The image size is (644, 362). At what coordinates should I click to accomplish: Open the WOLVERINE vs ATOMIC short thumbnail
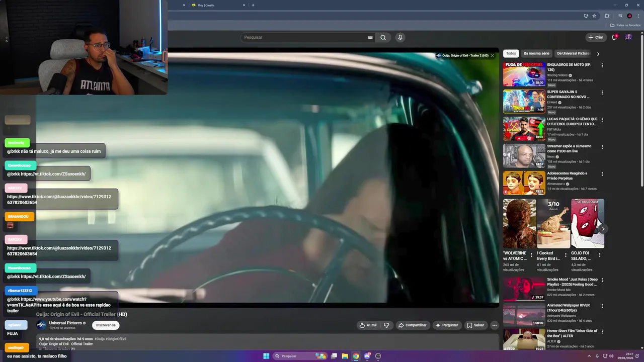tap(519, 224)
